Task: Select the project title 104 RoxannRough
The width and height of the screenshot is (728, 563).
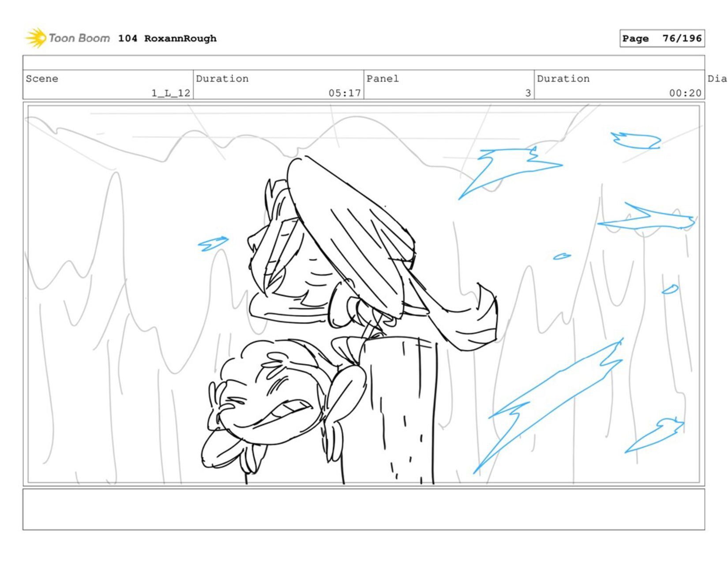Action: pyautogui.click(x=167, y=38)
